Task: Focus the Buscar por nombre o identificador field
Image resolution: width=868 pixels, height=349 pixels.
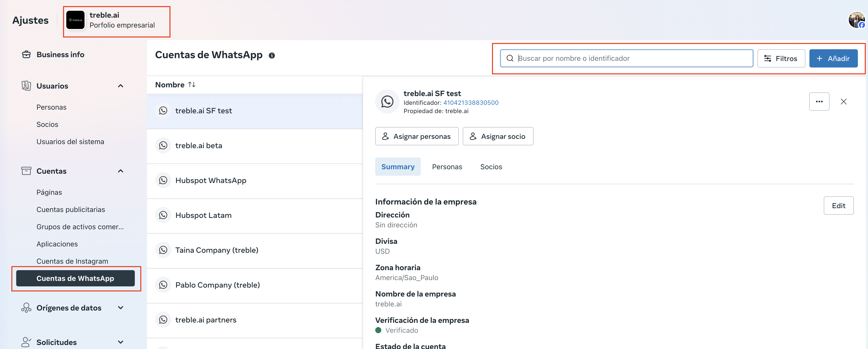Action: (x=626, y=58)
